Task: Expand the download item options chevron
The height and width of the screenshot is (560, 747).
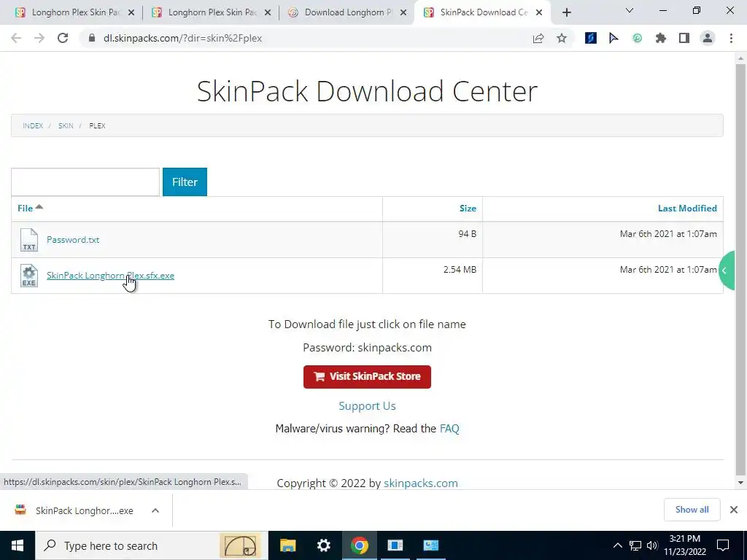Action: (x=155, y=510)
